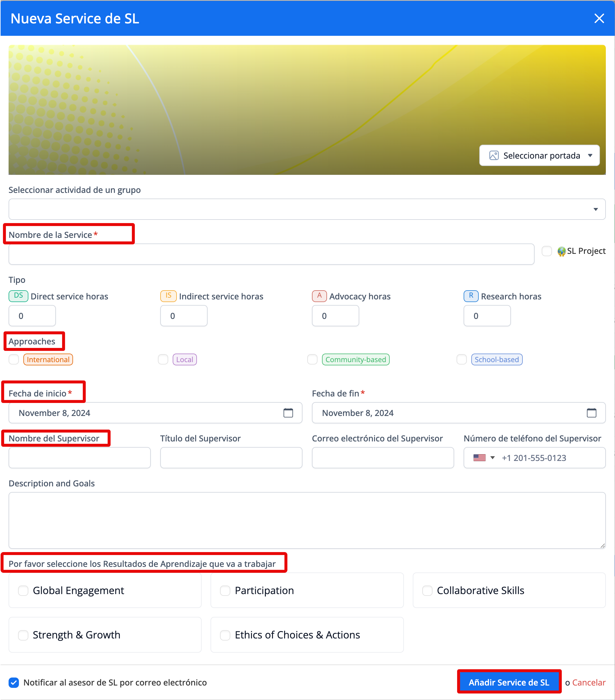Viewport: 615px width, 700px height.
Task: Click the US flag country selector
Action: point(479,457)
